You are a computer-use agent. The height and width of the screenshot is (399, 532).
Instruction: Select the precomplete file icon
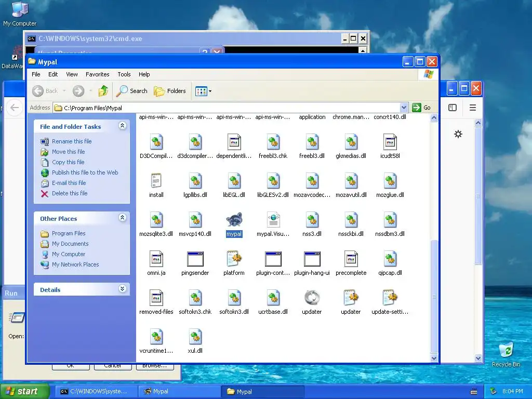point(351,259)
